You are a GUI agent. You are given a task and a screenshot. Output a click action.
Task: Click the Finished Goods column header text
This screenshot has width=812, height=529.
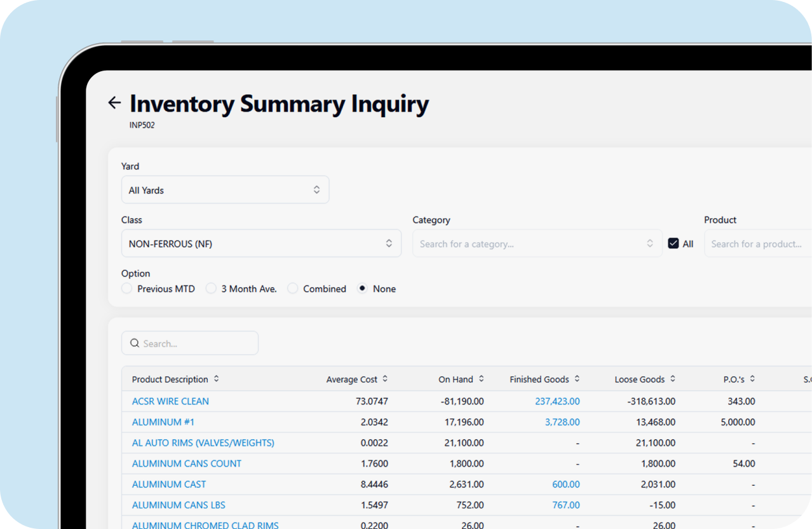coord(539,379)
